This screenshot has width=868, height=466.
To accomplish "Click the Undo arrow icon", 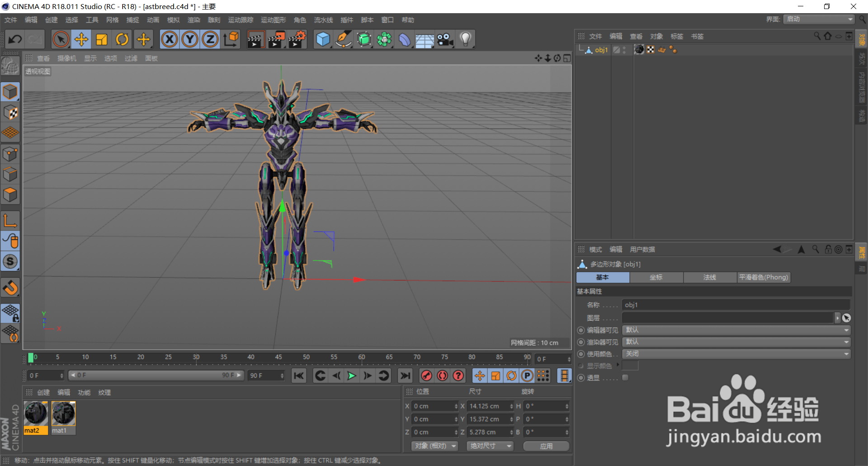I will (x=15, y=39).
